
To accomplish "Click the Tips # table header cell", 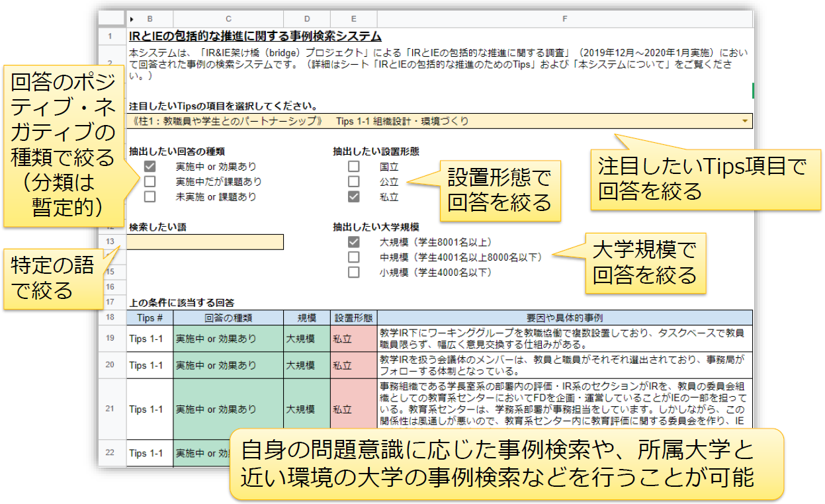I will (150, 317).
